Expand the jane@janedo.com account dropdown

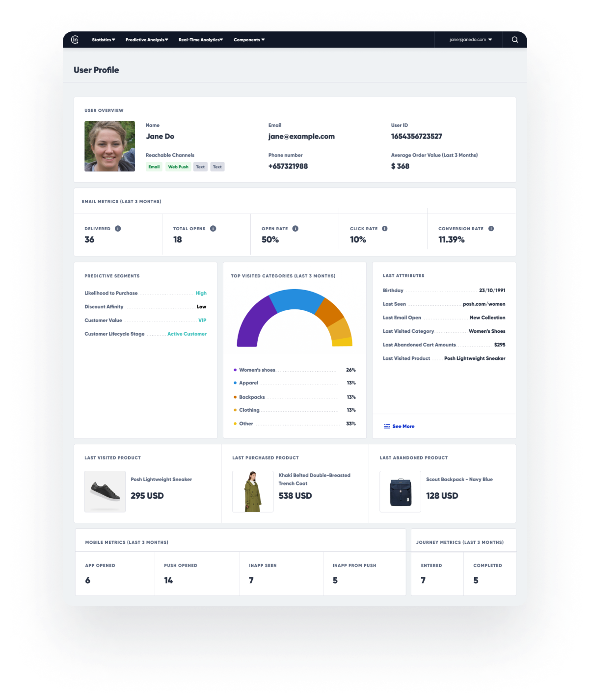coord(470,40)
